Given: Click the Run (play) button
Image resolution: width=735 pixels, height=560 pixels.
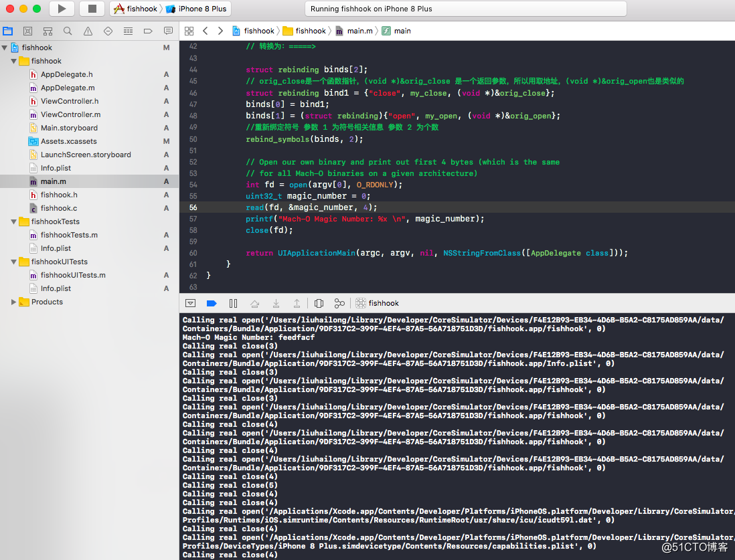Looking at the screenshot, I should [62, 9].
